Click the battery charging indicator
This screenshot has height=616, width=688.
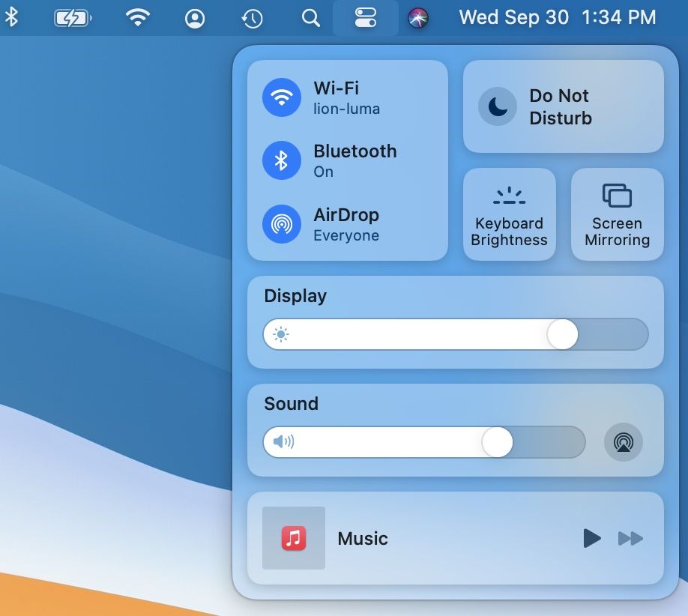point(73,17)
